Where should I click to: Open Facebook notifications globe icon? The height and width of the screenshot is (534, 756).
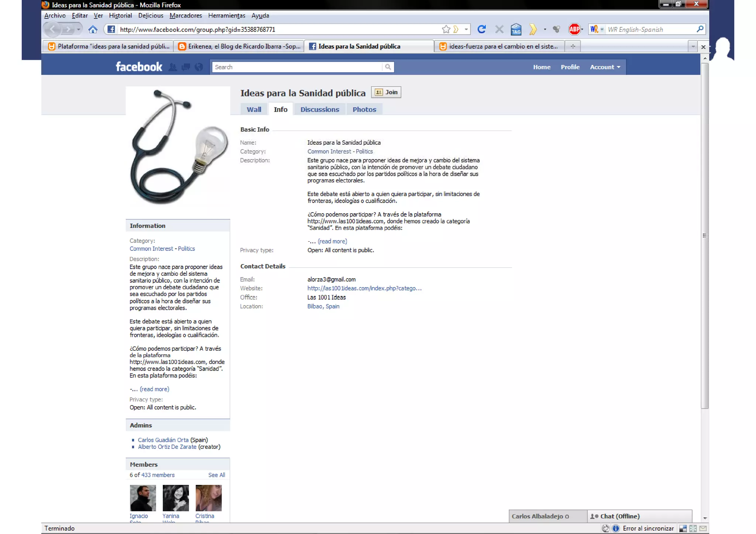[199, 67]
